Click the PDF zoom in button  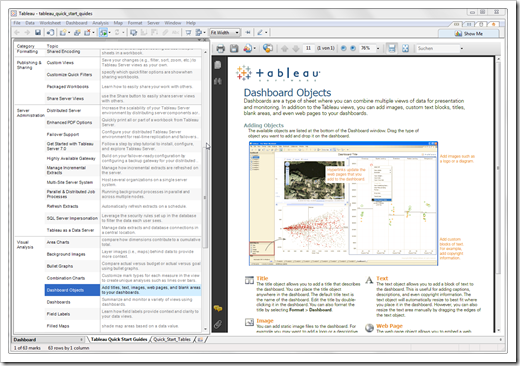[x=353, y=48]
